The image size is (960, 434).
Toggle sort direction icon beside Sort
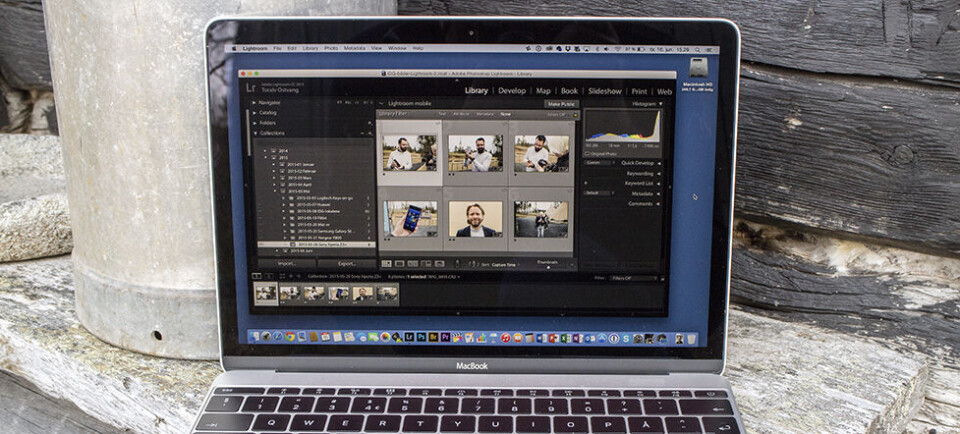[472, 264]
